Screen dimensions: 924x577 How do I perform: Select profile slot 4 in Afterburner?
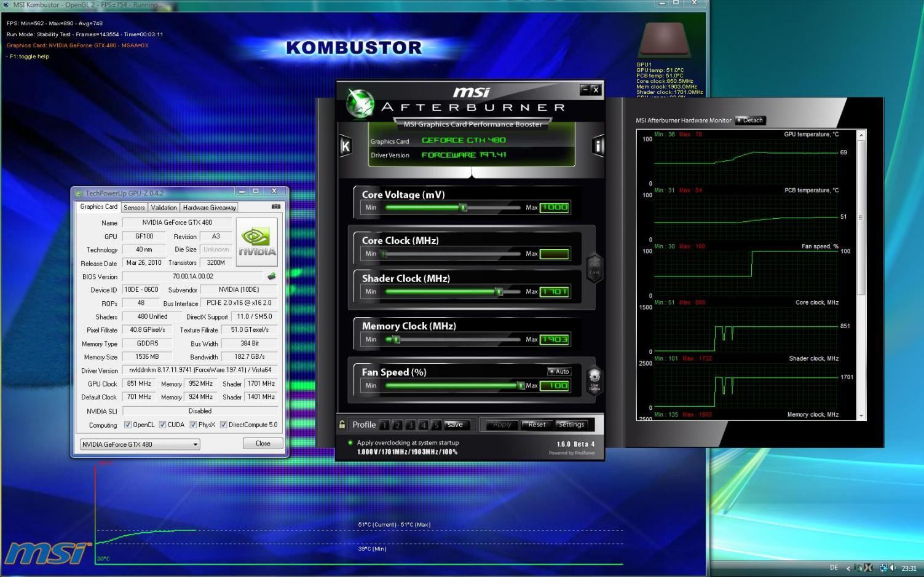pyautogui.click(x=423, y=425)
